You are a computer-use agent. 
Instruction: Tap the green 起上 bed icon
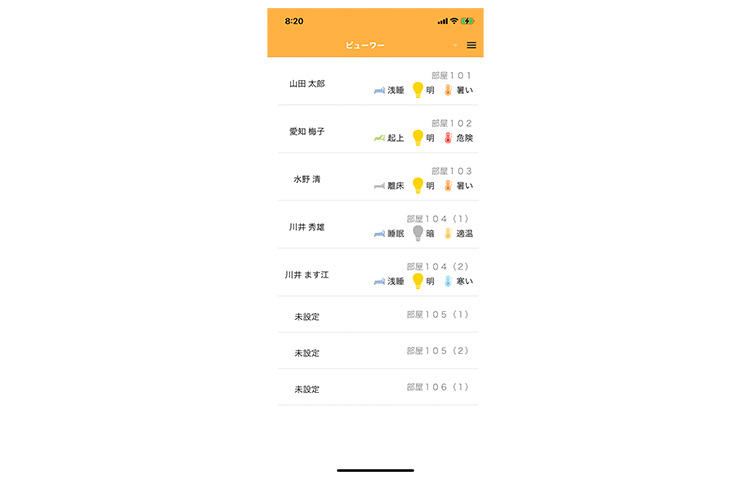(379, 138)
